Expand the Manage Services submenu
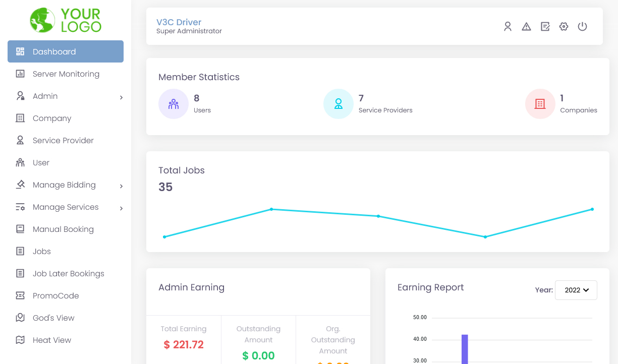The width and height of the screenshot is (618, 364). click(x=121, y=207)
